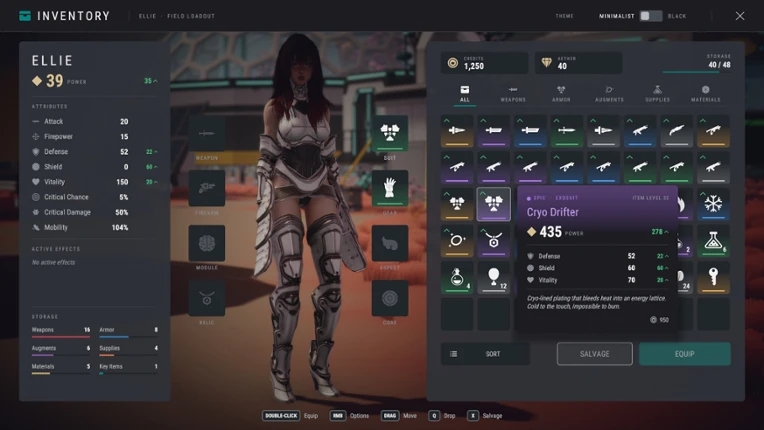Select the balloon item with count 12
Viewport: 764px width, 430px height.
494,277
